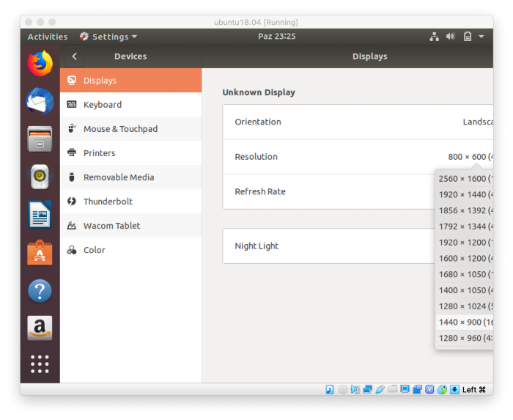Viewport: 513px width, 420px height.
Task: Open Activities overview
Action: pos(48,37)
